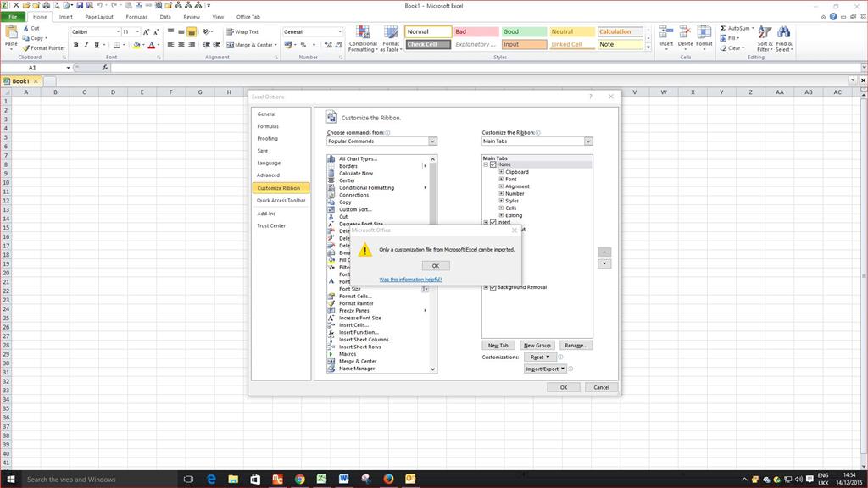Click the Wrap Text button
This screenshot has height=488, width=868.
(242, 32)
